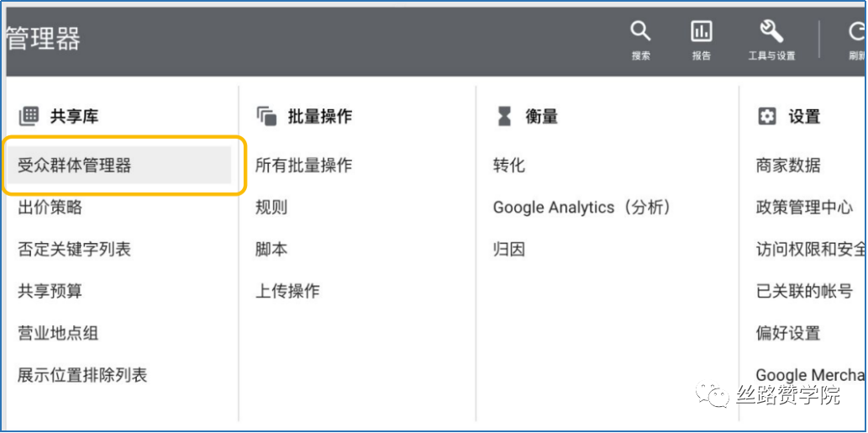Select 规则 under bulk actions
This screenshot has height=433, width=868.
click(x=271, y=207)
